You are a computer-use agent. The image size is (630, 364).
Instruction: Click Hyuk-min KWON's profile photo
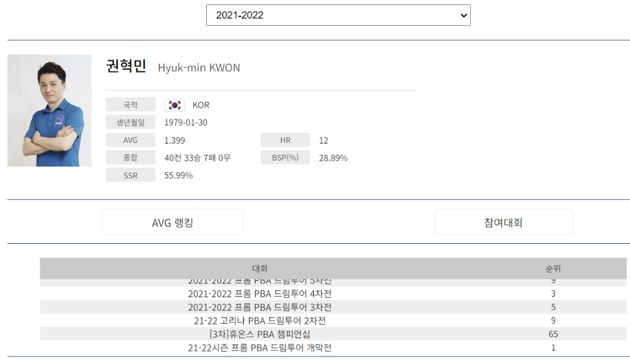coord(49,110)
